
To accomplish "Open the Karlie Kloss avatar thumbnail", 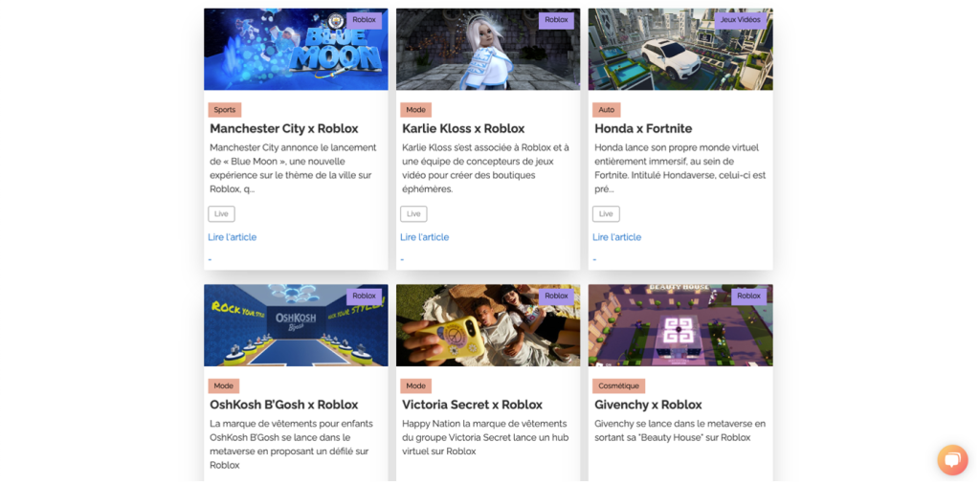I will pos(488,50).
